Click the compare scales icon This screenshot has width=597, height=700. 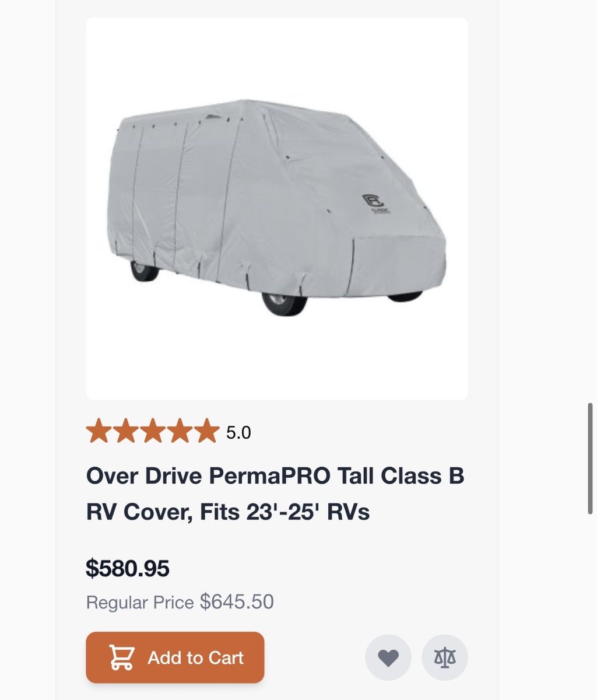coord(445,657)
